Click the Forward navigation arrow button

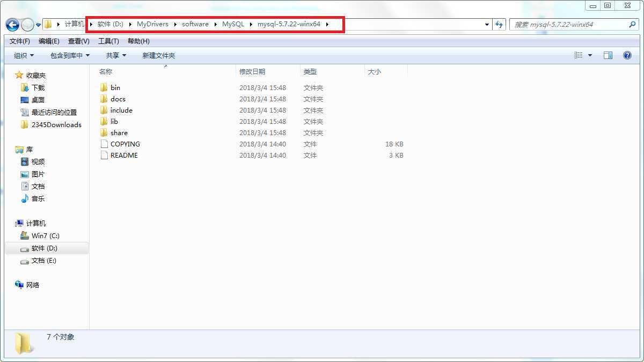tap(27, 25)
